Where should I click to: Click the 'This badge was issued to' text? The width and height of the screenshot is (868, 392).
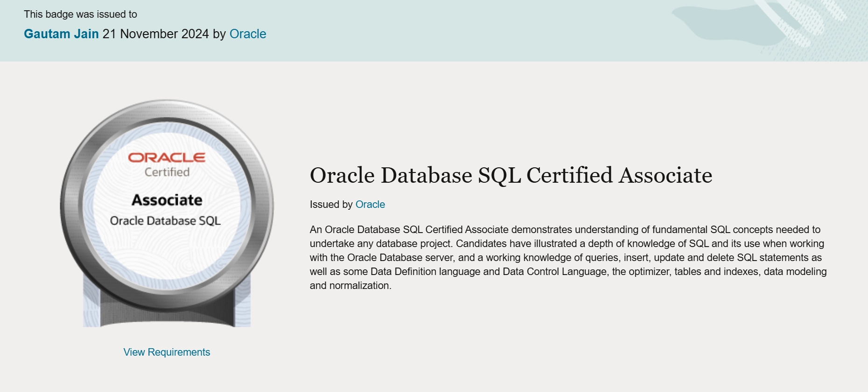click(80, 14)
